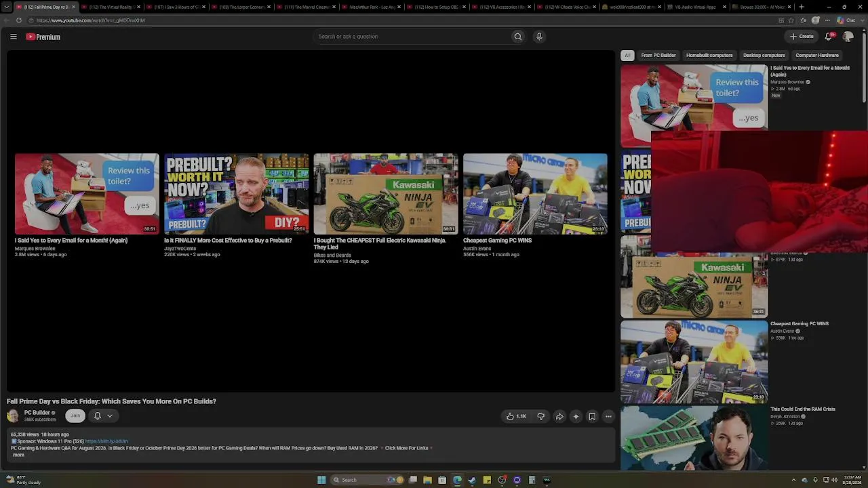Toggle PC Builder notification bell
Image resolution: width=868 pixels, height=488 pixels.
coord(97,415)
